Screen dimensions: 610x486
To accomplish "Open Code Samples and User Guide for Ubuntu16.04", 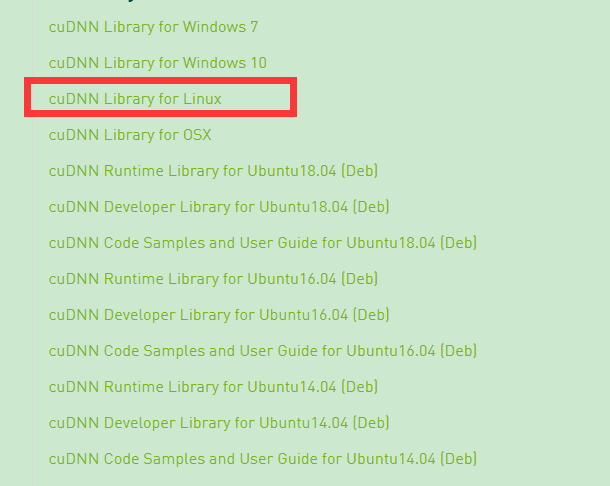I will tap(263, 351).
